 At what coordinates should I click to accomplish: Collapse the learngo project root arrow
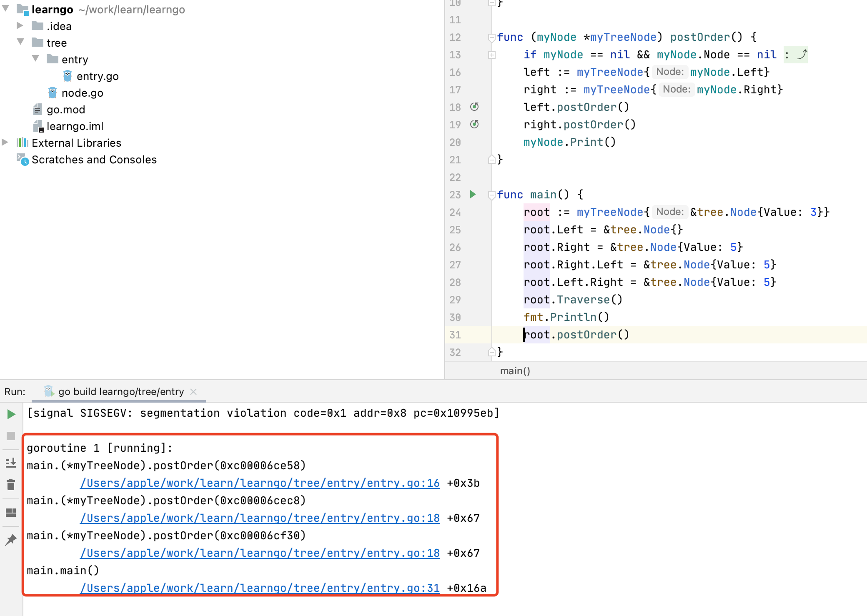coord(6,9)
